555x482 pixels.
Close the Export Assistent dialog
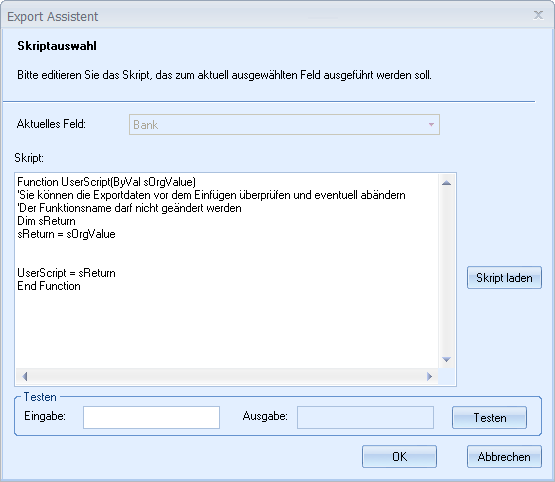[538, 15]
